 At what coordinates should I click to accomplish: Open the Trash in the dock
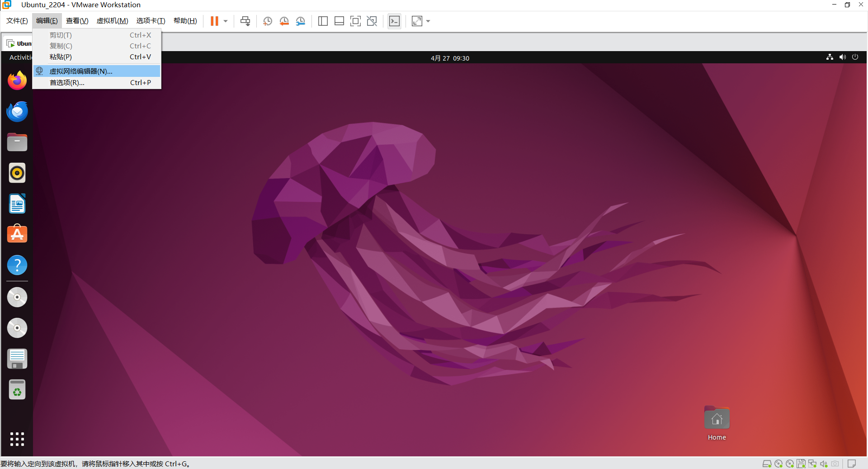tap(17, 389)
